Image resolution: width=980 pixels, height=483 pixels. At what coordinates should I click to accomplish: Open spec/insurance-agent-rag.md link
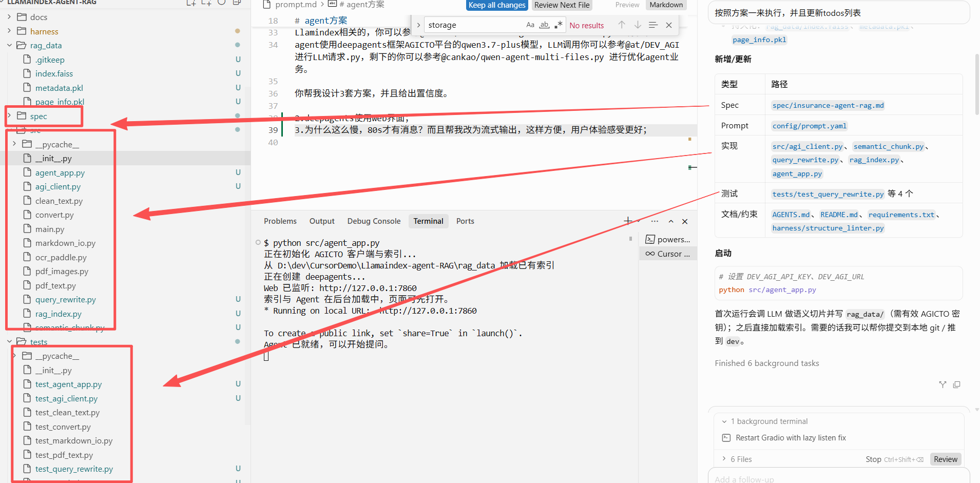coord(828,105)
